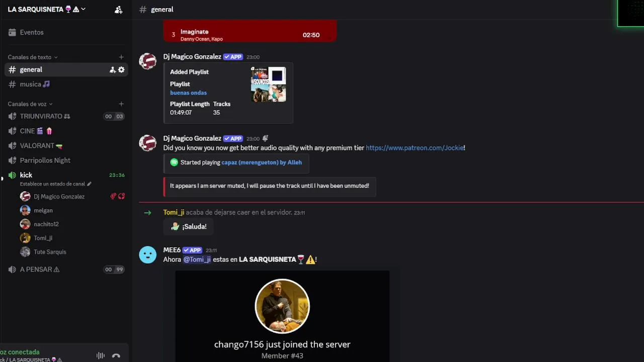Open the buenas ondas playlist link

[188, 93]
